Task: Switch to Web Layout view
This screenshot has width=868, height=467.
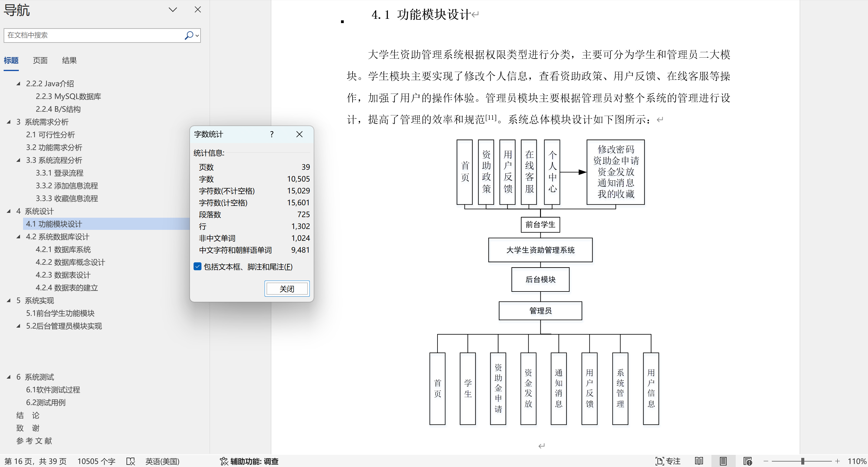Action: click(x=747, y=461)
